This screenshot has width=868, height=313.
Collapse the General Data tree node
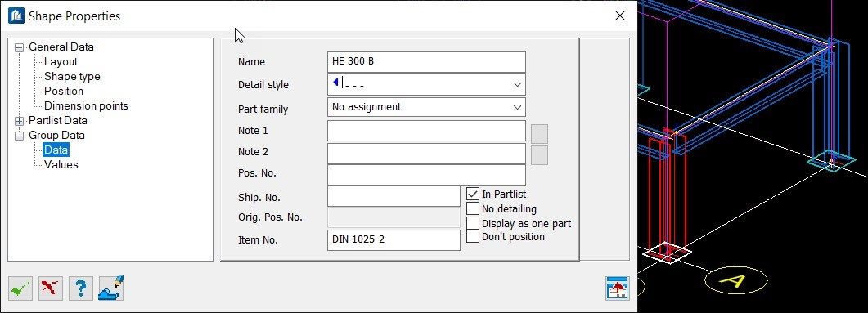(x=20, y=47)
